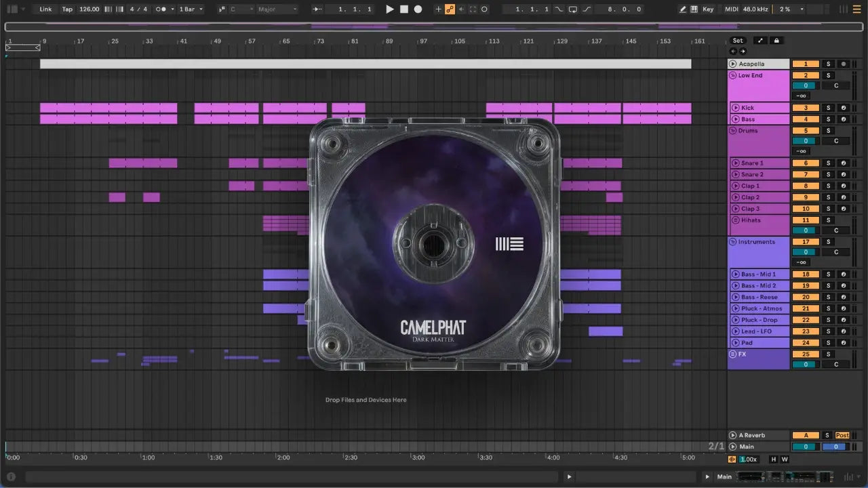
Task: Fold the Drums group track
Action: [733, 130]
